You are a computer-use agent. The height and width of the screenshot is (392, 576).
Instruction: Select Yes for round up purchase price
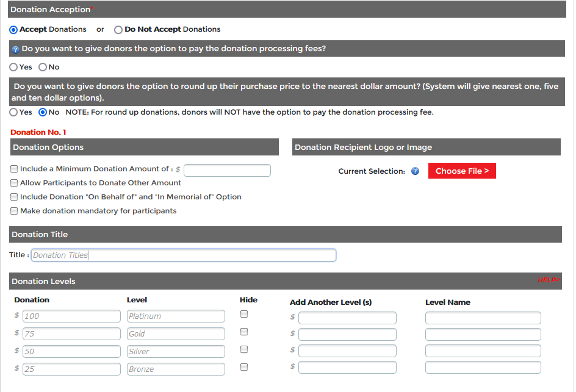(x=14, y=112)
